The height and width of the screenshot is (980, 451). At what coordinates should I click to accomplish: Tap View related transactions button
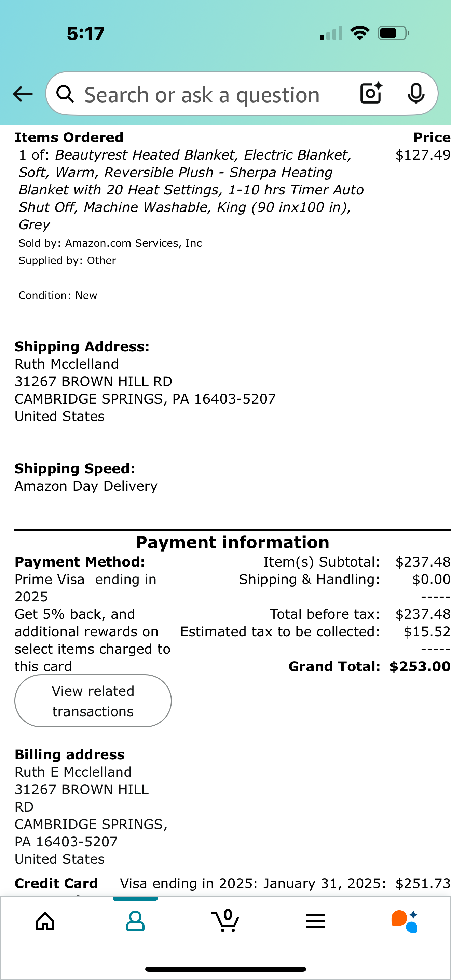click(x=93, y=701)
